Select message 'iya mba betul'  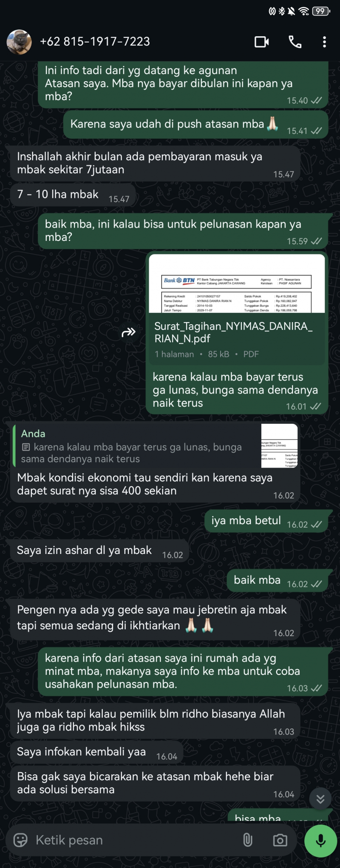[266, 521]
